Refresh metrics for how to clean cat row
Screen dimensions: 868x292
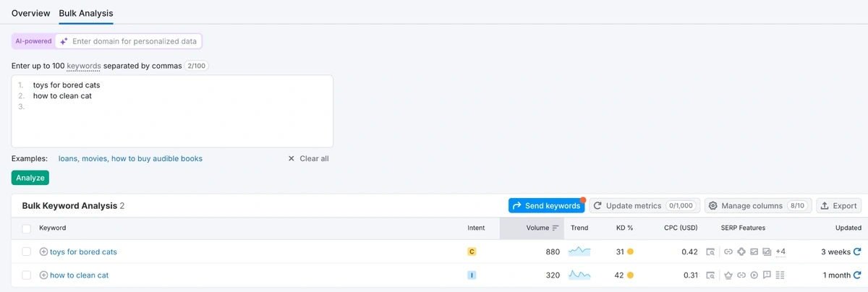coord(857,275)
